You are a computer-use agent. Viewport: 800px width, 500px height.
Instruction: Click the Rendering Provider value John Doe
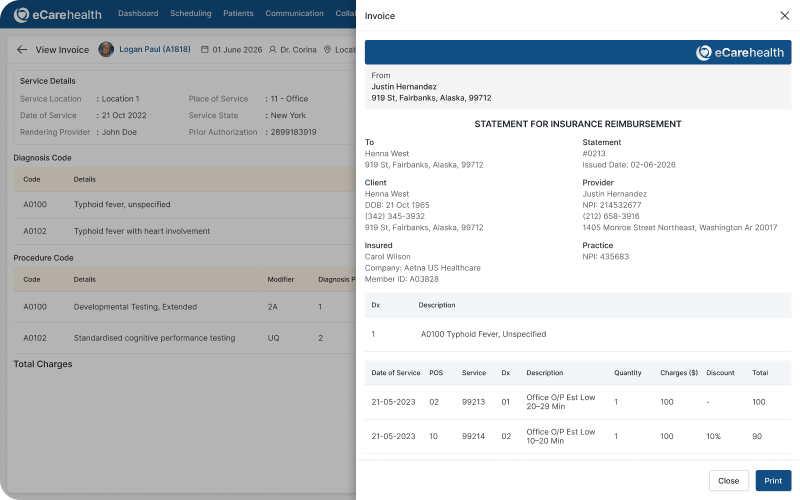click(x=119, y=132)
